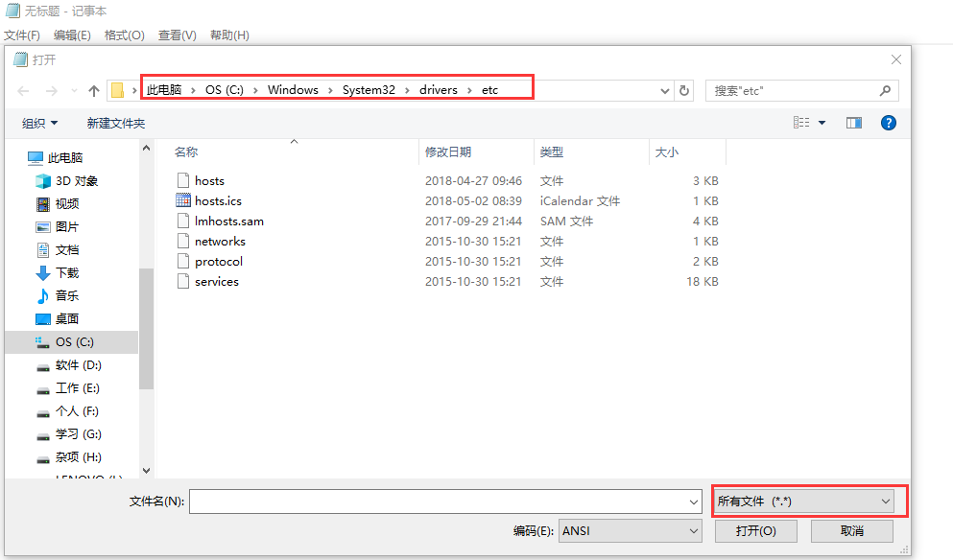Go forward with the right arrow
The height and width of the screenshot is (560, 953).
coord(52,91)
